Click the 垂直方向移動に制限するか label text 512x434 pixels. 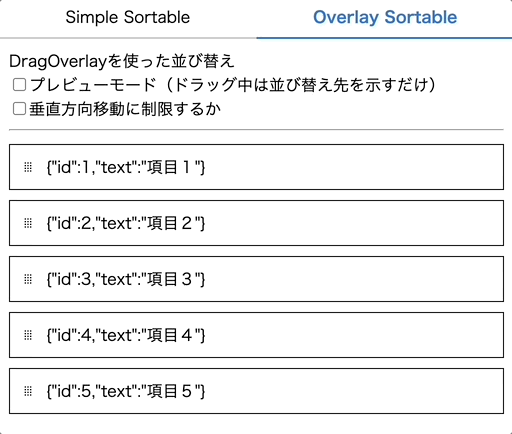[125, 109]
